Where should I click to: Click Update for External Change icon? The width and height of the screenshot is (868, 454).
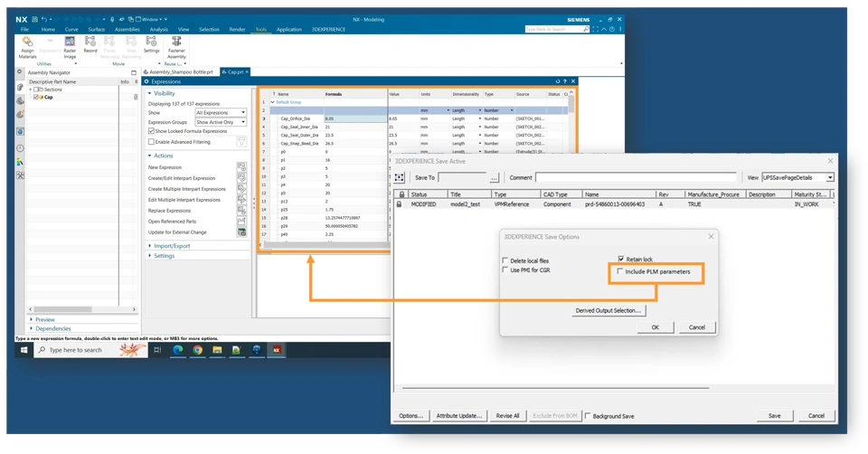coord(241,232)
